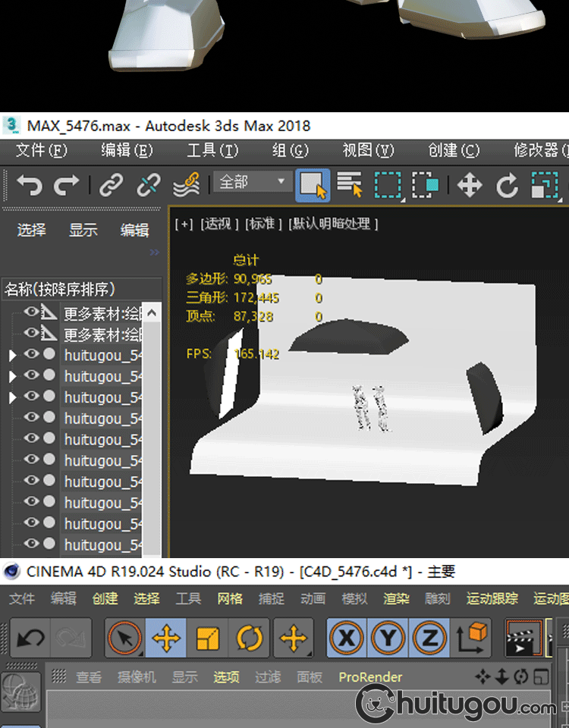Viewport: 569px width, 728px height.
Task: Click the Undo arrow in 3ds Max toolbar
Action: (30, 184)
